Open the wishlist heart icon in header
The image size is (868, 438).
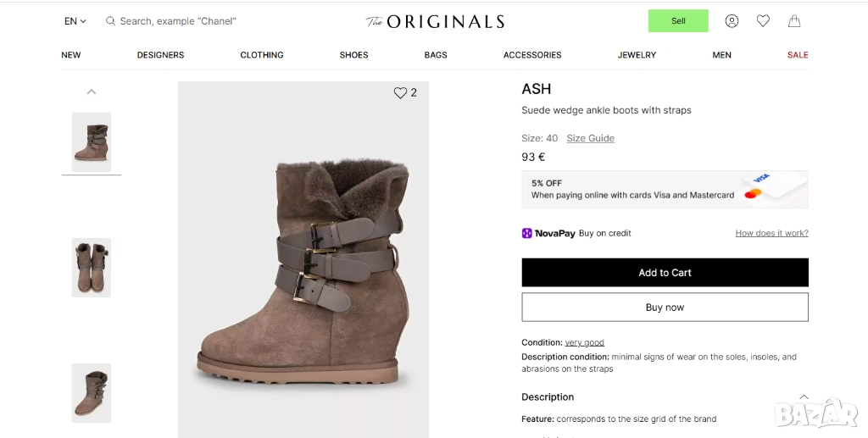(x=763, y=21)
